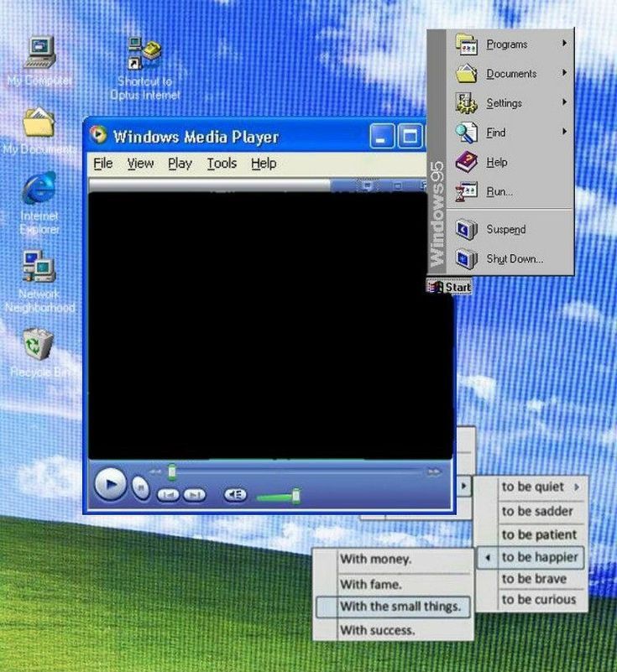This screenshot has height=672, width=617.
Task: Open Network Neighborhood desktop icon
Action: pos(39,266)
